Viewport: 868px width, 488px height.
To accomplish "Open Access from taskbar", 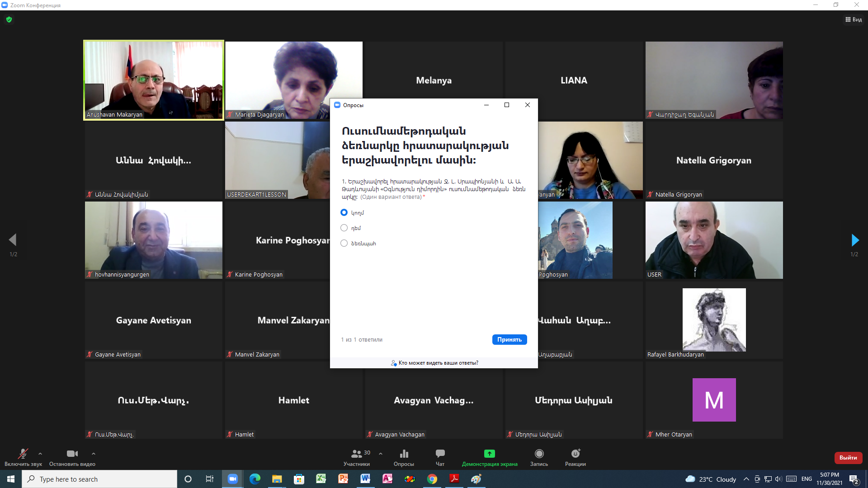I will 387,479.
